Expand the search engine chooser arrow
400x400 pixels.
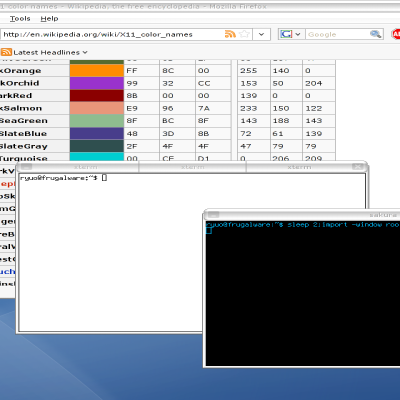point(298,34)
